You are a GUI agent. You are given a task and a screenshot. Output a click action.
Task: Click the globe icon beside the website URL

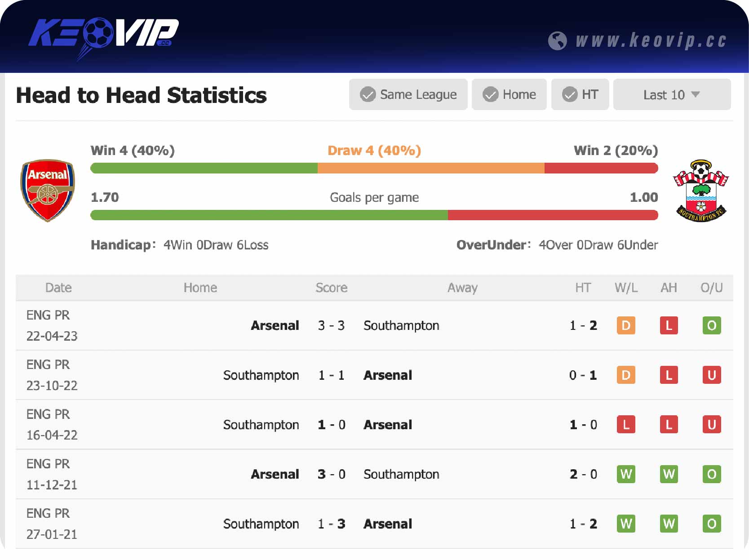click(558, 40)
